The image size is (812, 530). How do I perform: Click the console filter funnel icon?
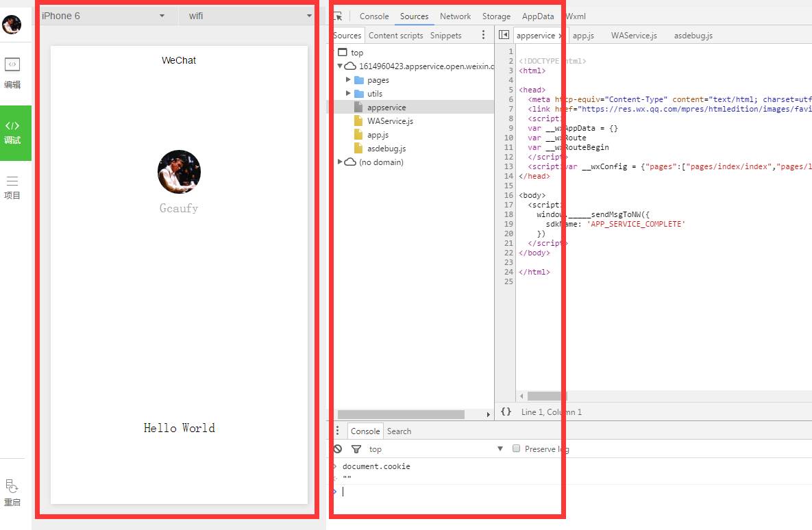point(356,449)
